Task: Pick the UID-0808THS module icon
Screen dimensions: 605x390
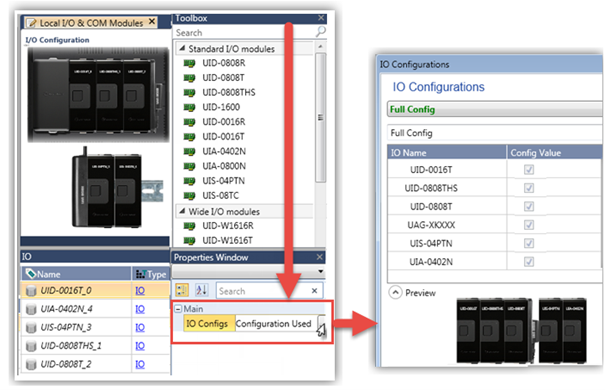Action: pyautogui.click(x=189, y=93)
